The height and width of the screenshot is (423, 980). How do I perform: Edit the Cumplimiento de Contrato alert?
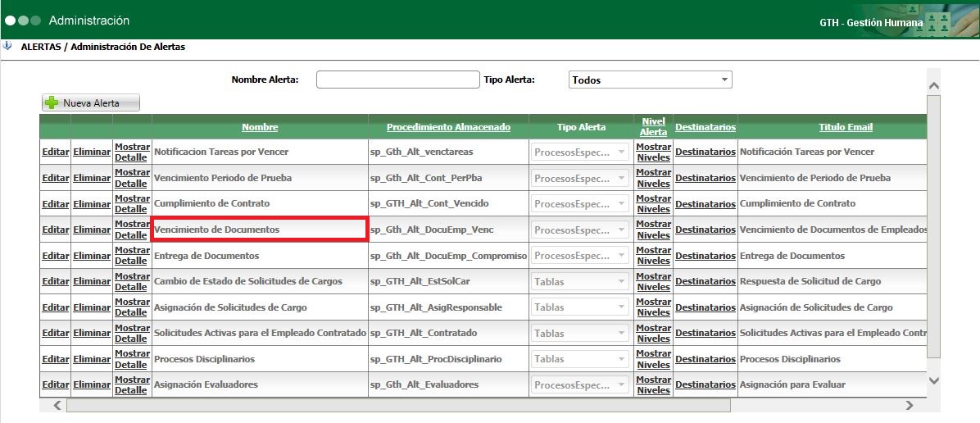tap(55, 204)
